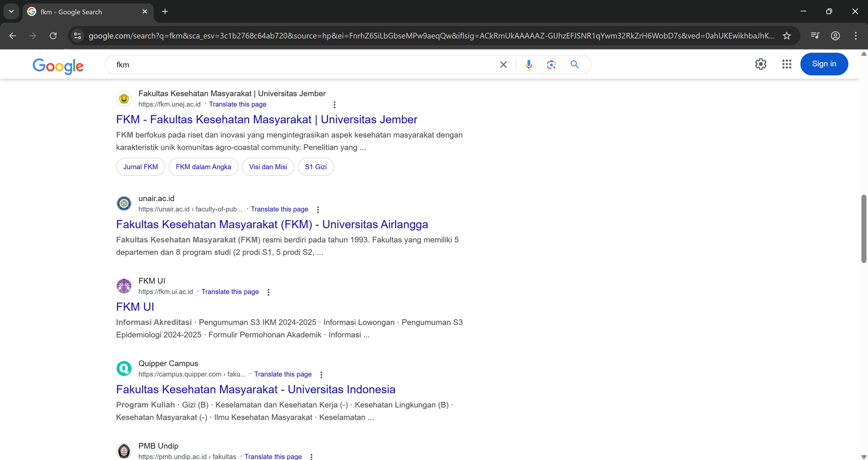Open a new tab
Viewport: 868px width, 460px height.
click(x=165, y=12)
